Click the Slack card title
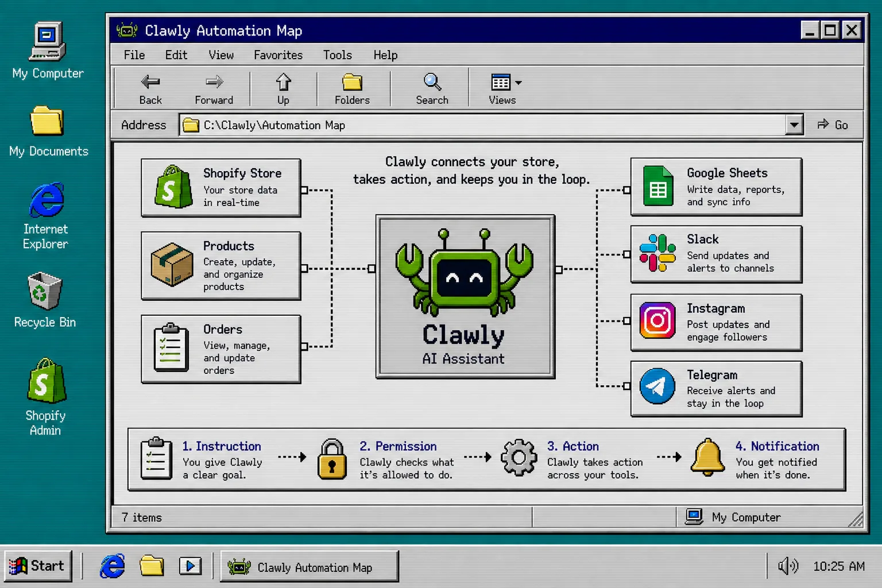Image resolution: width=882 pixels, height=588 pixels. pyautogui.click(x=703, y=239)
